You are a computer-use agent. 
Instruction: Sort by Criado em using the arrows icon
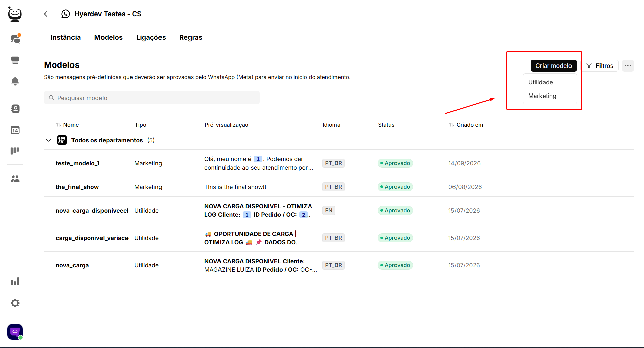click(x=452, y=125)
